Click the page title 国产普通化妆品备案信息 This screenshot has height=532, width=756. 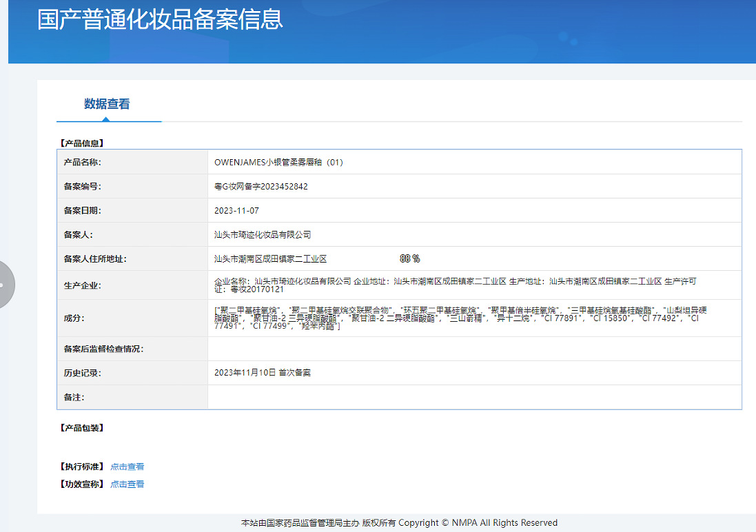coord(160,19)
